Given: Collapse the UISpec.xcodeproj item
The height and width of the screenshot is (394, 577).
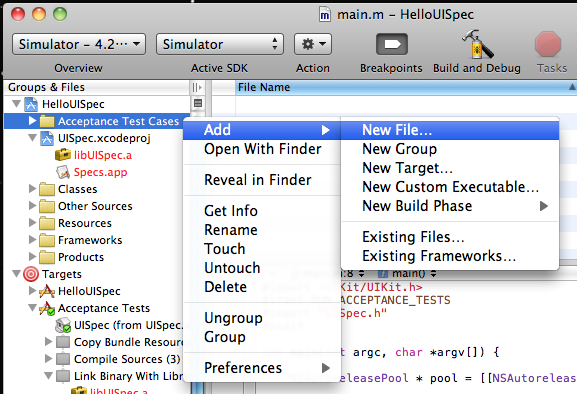Looking at the screenshot, I should point(32,138).
